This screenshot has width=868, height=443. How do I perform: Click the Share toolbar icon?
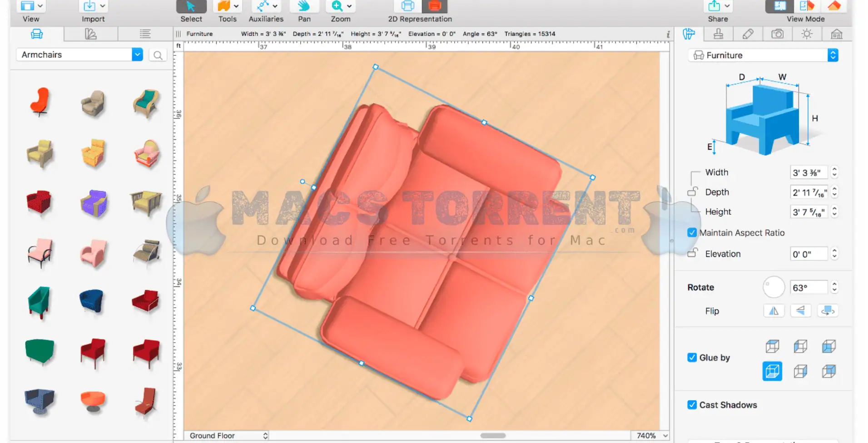point(714,6)
